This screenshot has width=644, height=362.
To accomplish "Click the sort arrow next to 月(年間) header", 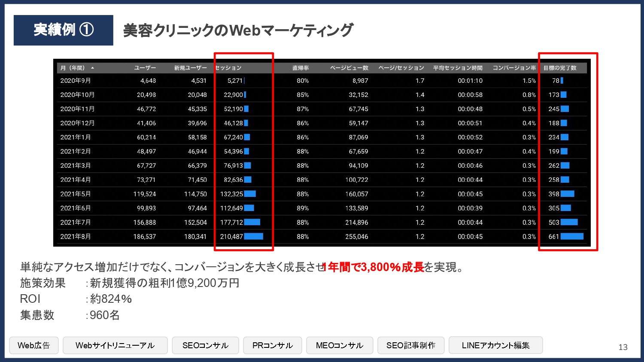I will (x=92, y=68).
